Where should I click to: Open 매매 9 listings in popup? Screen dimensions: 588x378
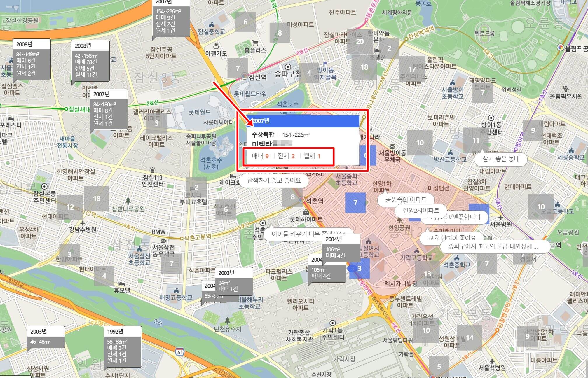(260, 156)
